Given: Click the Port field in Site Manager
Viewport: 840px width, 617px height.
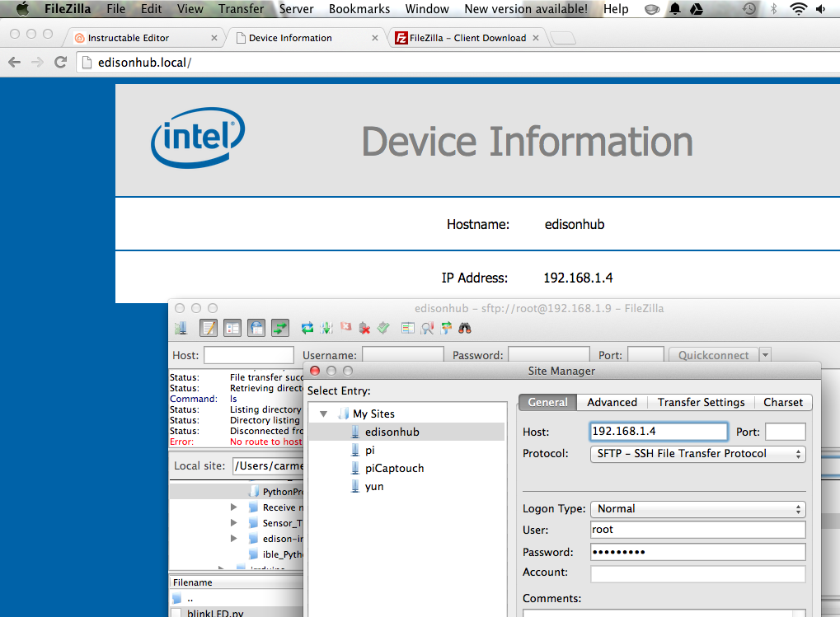Looking at the screenshot, I should pos(786,432).
